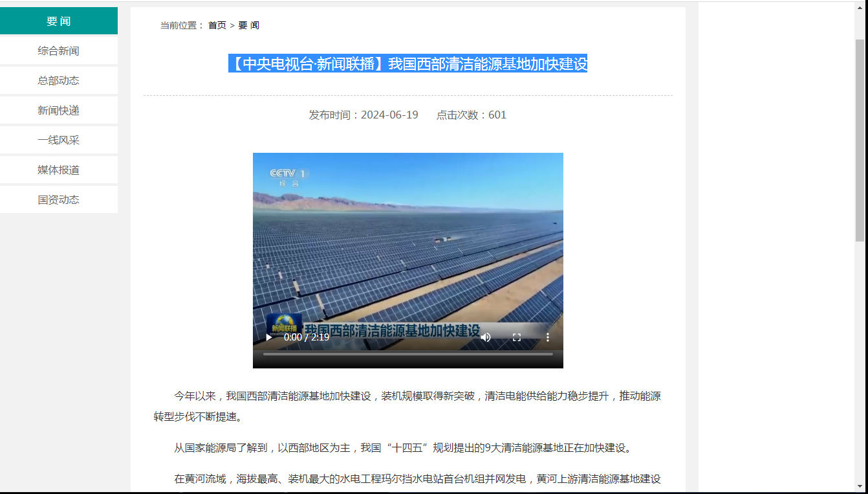Image resolution: width=868 pixels, height=494 pixels.
Task: Open the 要闻 sidebar tab
Action: click(59, 21)
